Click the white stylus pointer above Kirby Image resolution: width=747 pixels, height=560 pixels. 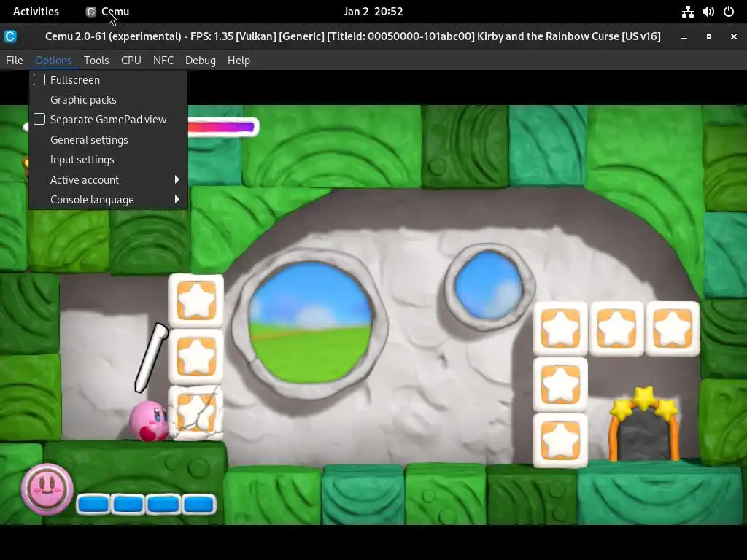pos(152,357)
